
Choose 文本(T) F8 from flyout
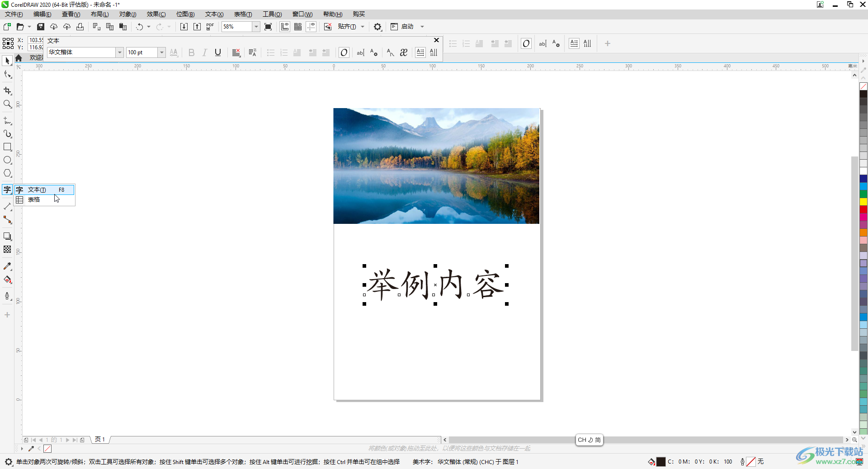pyautogui.click(x=44, y=190)
